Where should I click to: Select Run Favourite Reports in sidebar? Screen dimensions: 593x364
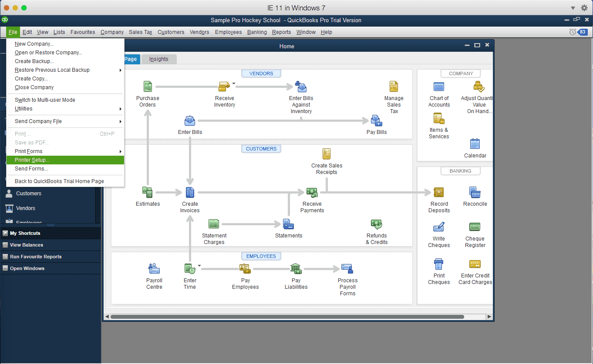51,257
